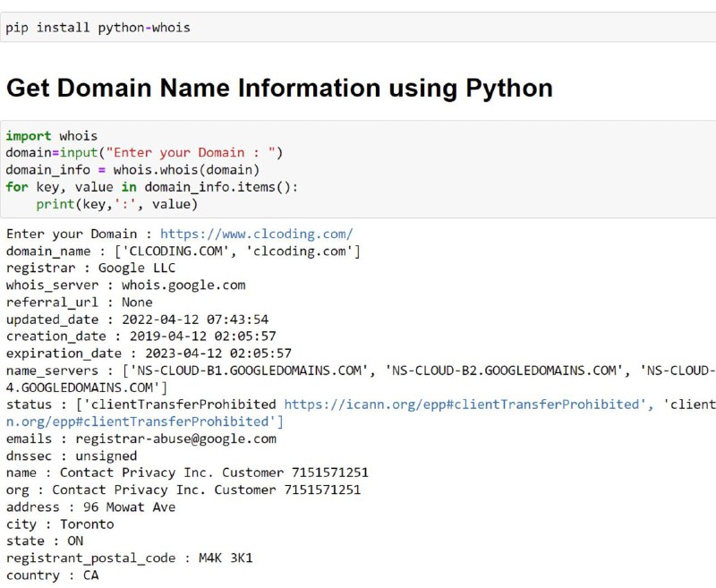Click the domain_info = whois.whois(domain) line

[132, 170]
